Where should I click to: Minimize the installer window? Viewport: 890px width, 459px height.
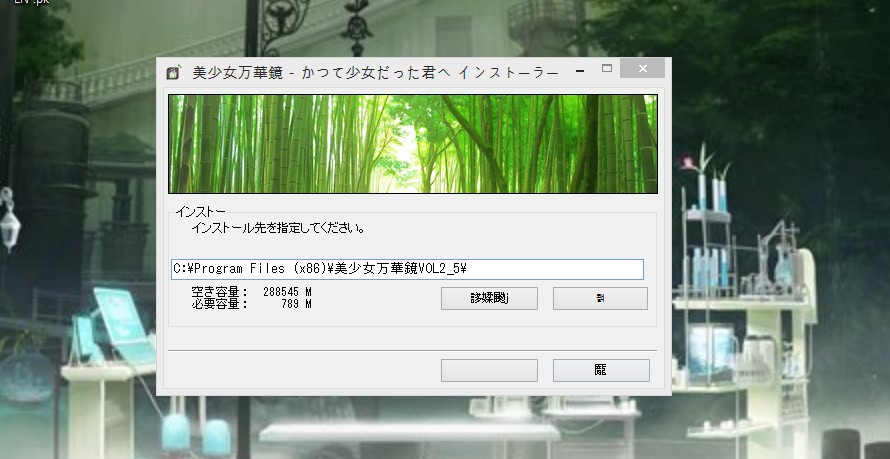click(x=579, y=70)
